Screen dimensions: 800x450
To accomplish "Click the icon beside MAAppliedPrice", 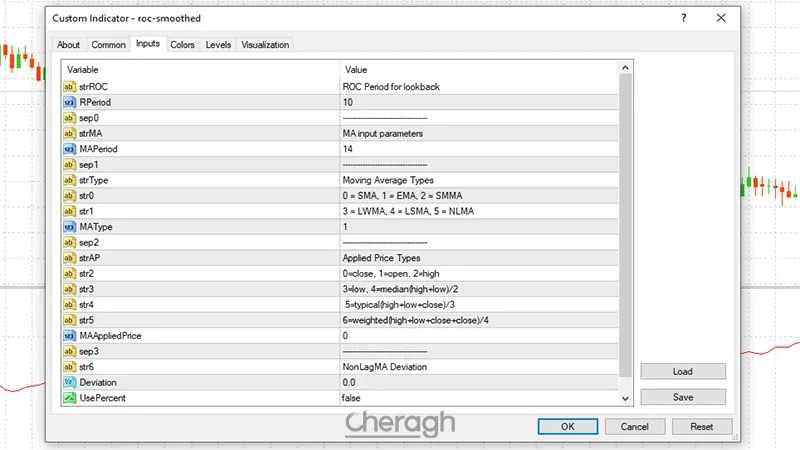I will (70, 336).
